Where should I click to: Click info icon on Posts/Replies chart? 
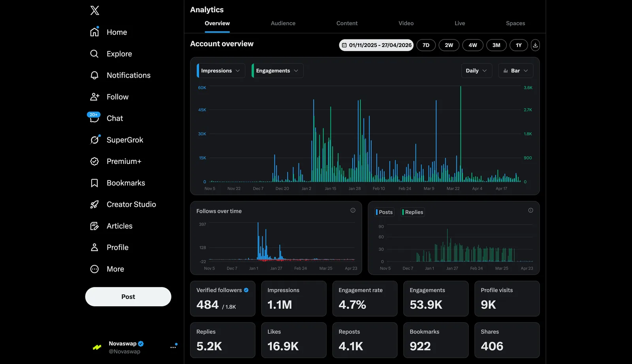click(x=530, y=210)
